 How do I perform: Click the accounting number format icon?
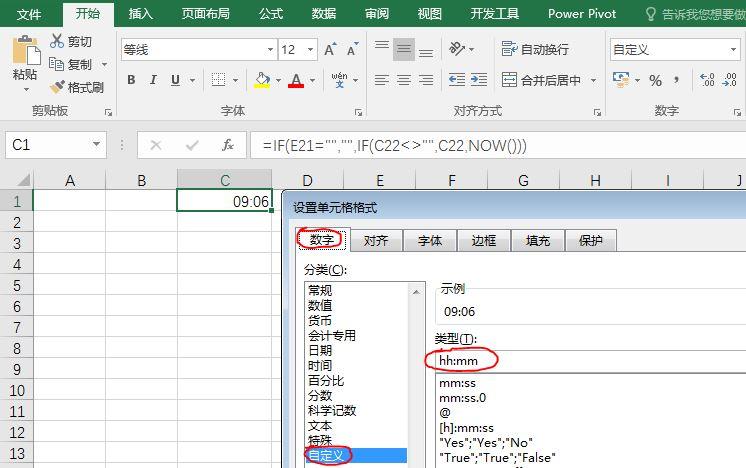[x=621, y=80]
